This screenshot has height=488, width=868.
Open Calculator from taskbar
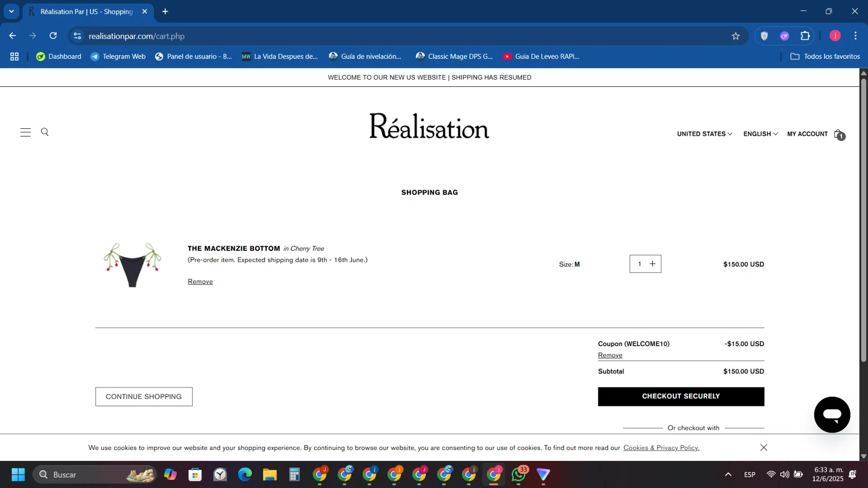pyautogui.click(x=295, y=475)
